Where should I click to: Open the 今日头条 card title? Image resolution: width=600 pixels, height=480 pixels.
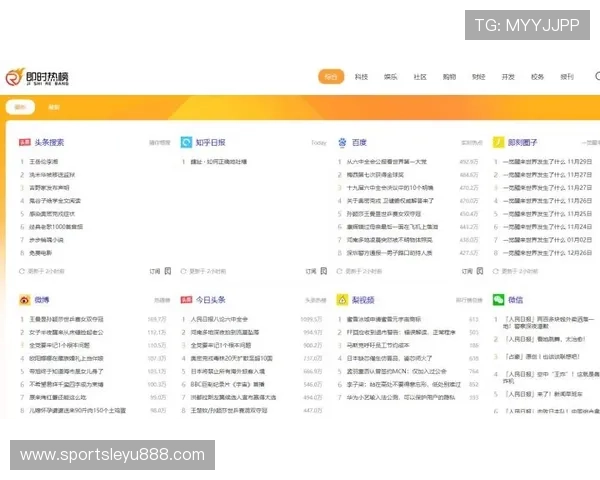(210, 300)
